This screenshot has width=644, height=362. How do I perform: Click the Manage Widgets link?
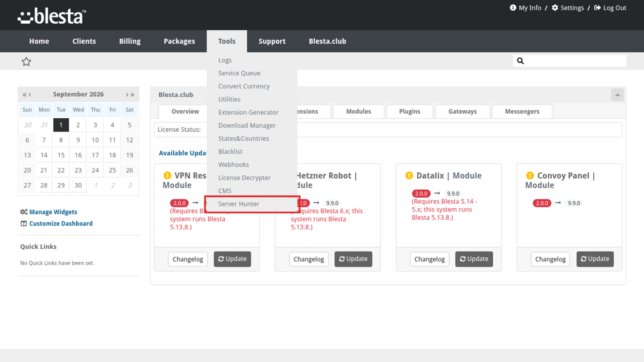click(x=53, y=212)
